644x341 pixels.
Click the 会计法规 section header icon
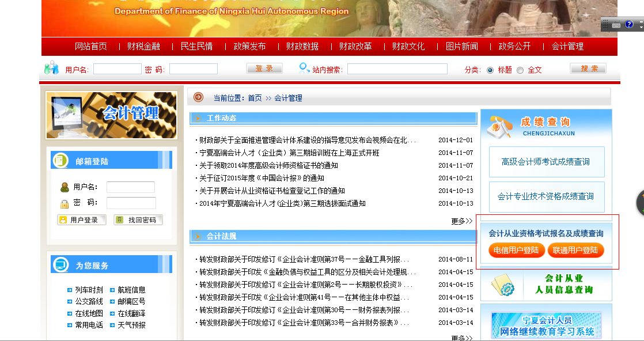[198, 236]
